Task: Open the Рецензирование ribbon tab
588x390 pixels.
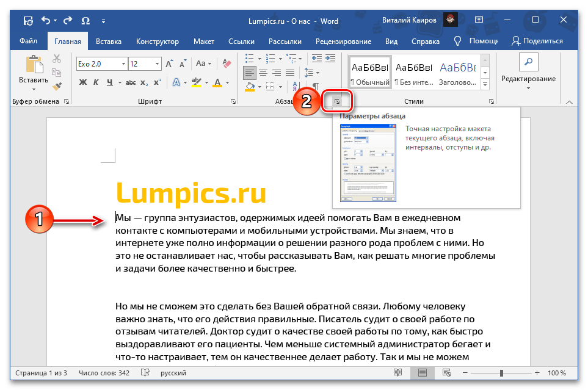Action: click(343, 41)
